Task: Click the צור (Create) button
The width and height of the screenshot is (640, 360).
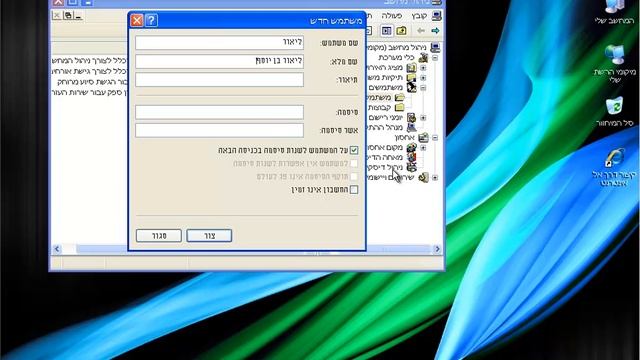Action: (209, 236)
